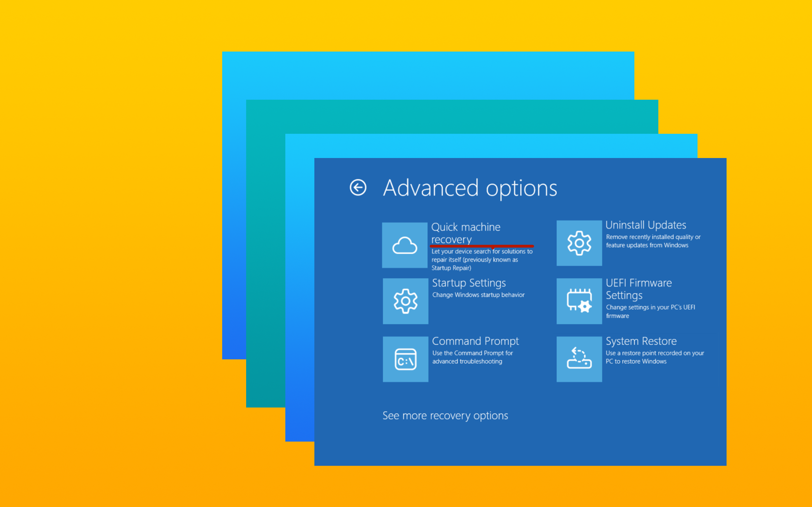
Task: Click 'Remove recently installed quality' description
Action: click(x=653, y=237)
